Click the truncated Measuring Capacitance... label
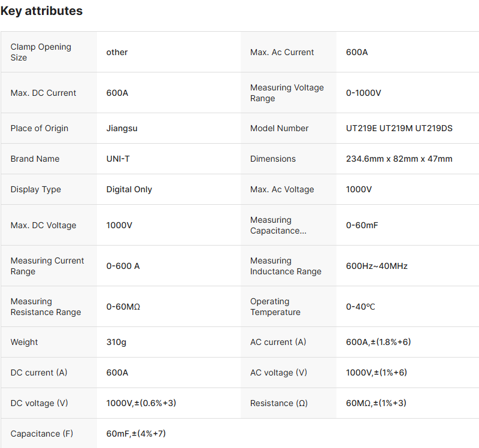The image size is (479, 448). [x=278, y=225]
